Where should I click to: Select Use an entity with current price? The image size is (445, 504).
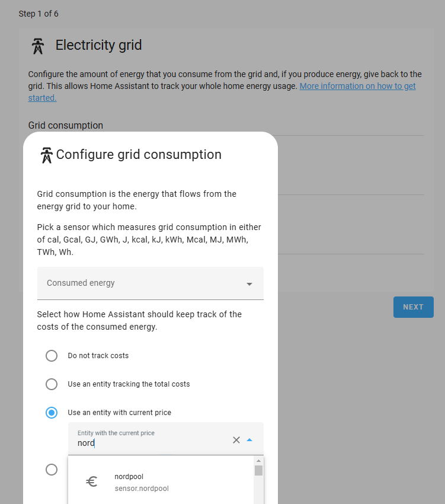[x=52, y=412]
